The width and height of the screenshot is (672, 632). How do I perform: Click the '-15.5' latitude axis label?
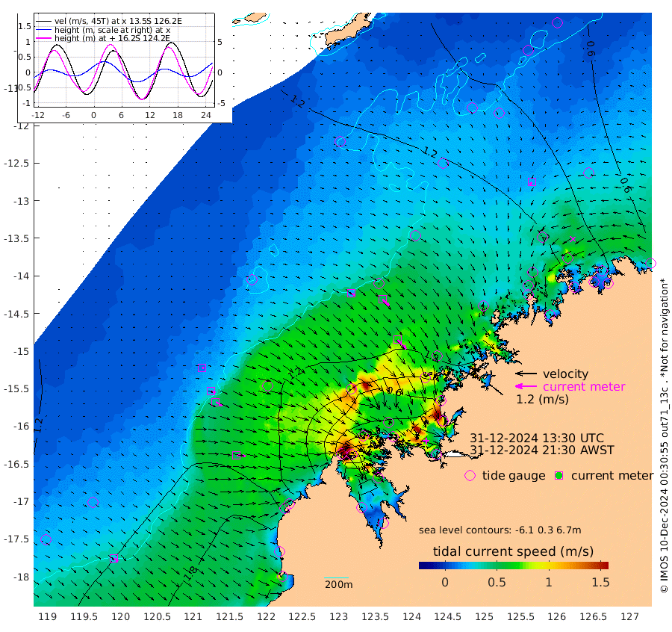pos(16,389)
